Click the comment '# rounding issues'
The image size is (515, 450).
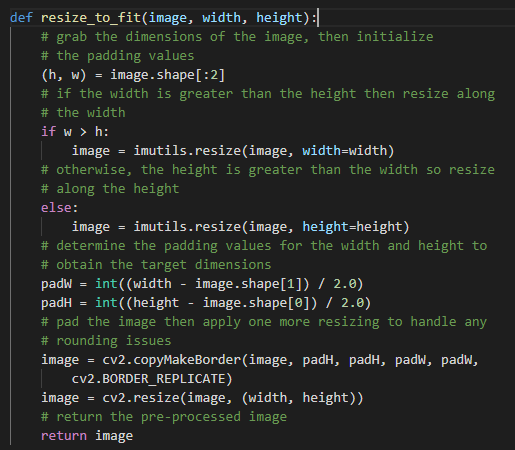click(106, 341)
